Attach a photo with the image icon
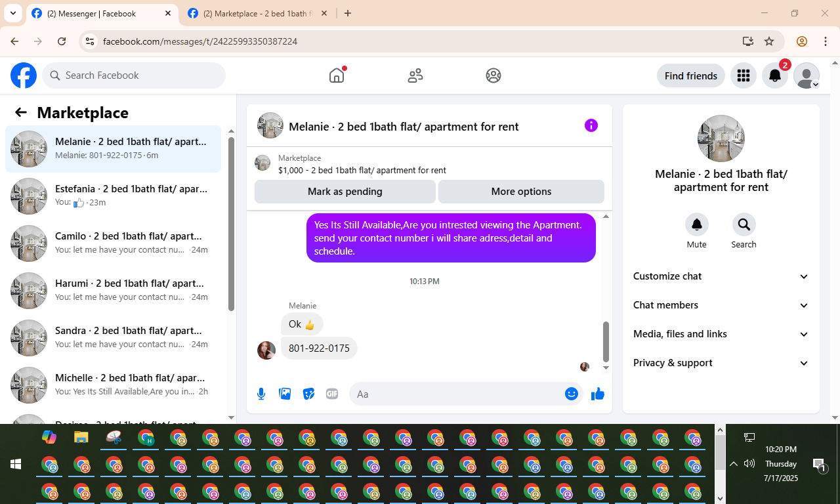The height and width of the screenshot is (504, 840). tap(285, 394)
